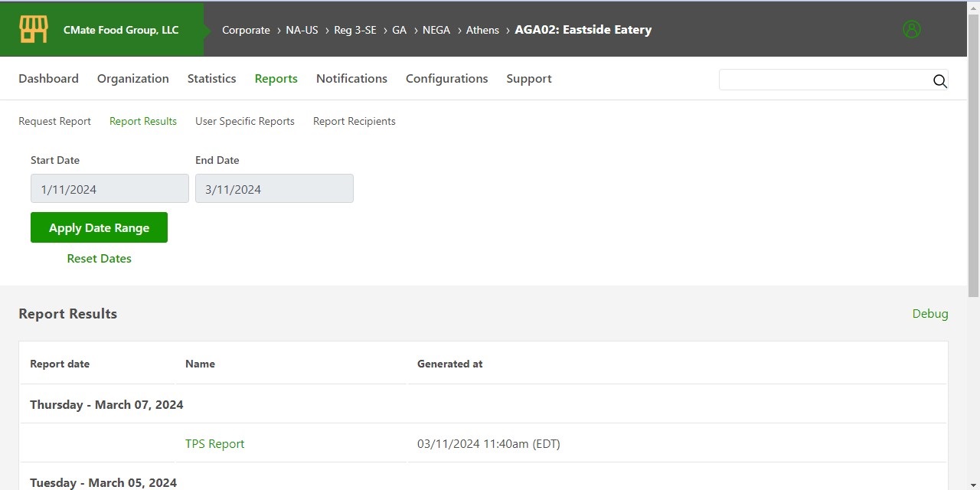Open the TPS Report link
This screenshot has height=490, width=980.
pyautogui.click(x=214, y=443)
